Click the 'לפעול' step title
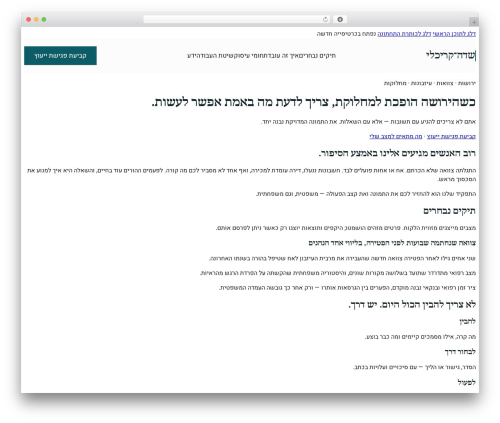The image size is (500, 423). (466, 382)
